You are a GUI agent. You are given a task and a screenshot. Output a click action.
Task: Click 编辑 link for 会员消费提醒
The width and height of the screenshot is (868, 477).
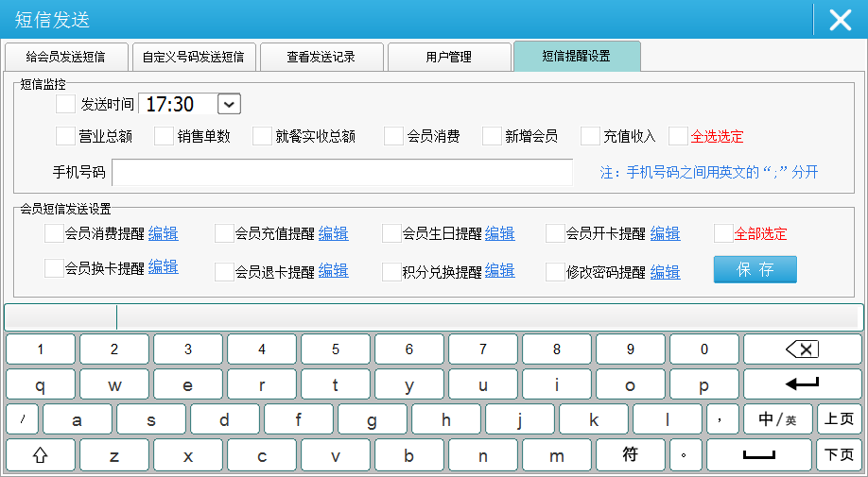tap(163, 233)
